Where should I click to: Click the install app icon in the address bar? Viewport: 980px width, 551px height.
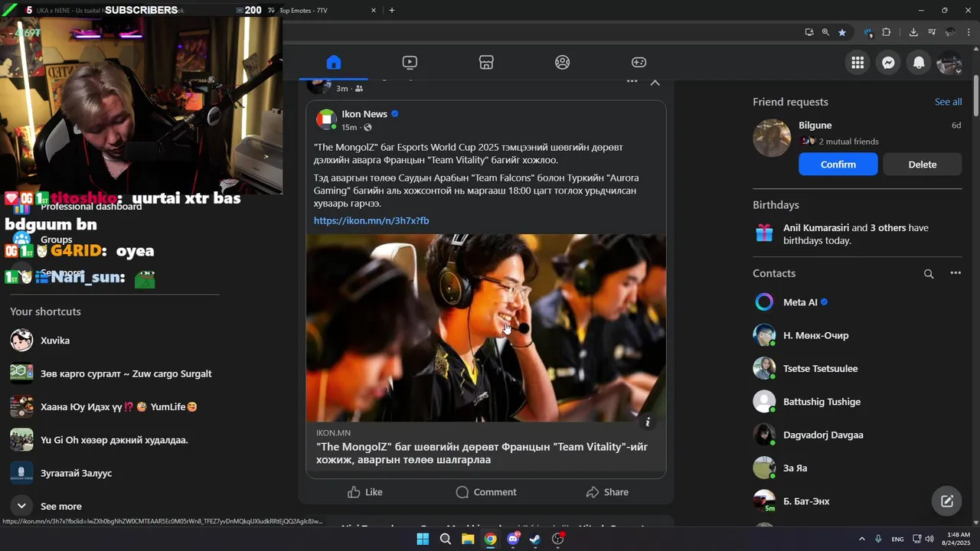pos(809,32)
